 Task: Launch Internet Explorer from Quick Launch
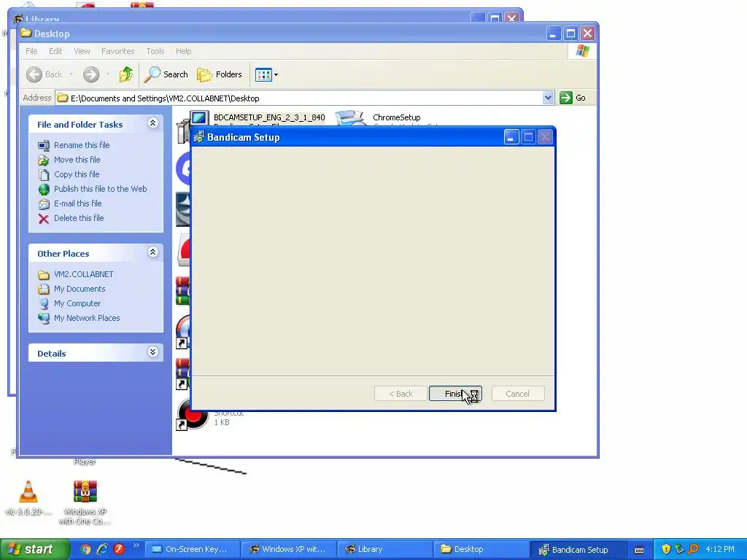102,550
